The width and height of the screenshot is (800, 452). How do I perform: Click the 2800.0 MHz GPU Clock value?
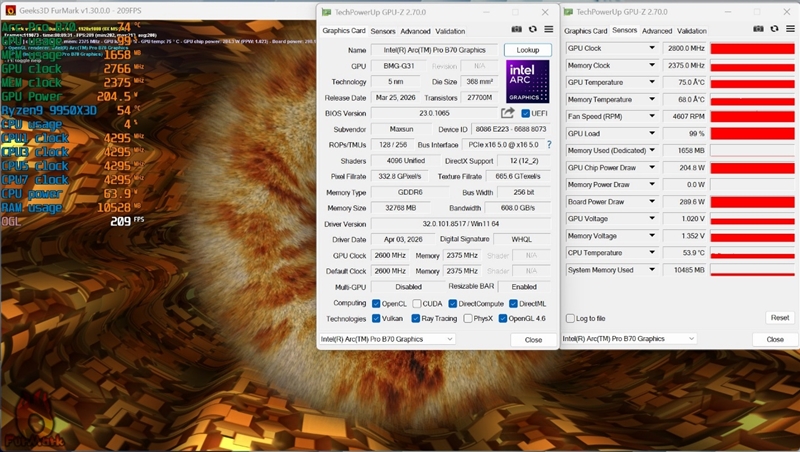tap(686, 48)
